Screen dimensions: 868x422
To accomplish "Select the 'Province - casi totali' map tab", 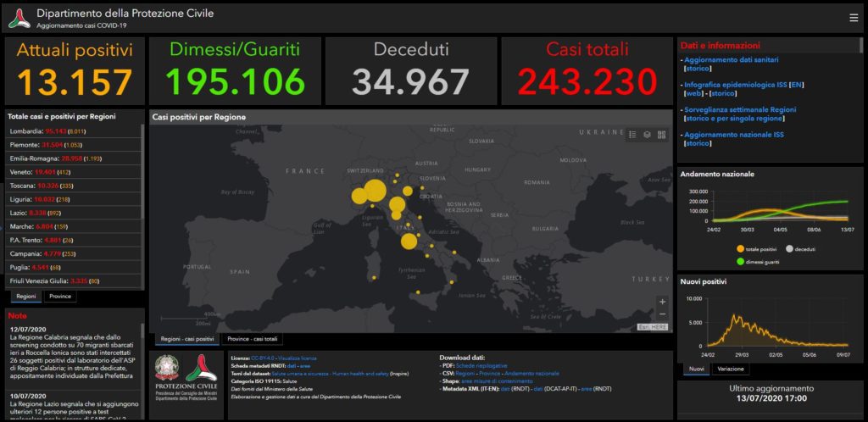I will coord(253,339).
